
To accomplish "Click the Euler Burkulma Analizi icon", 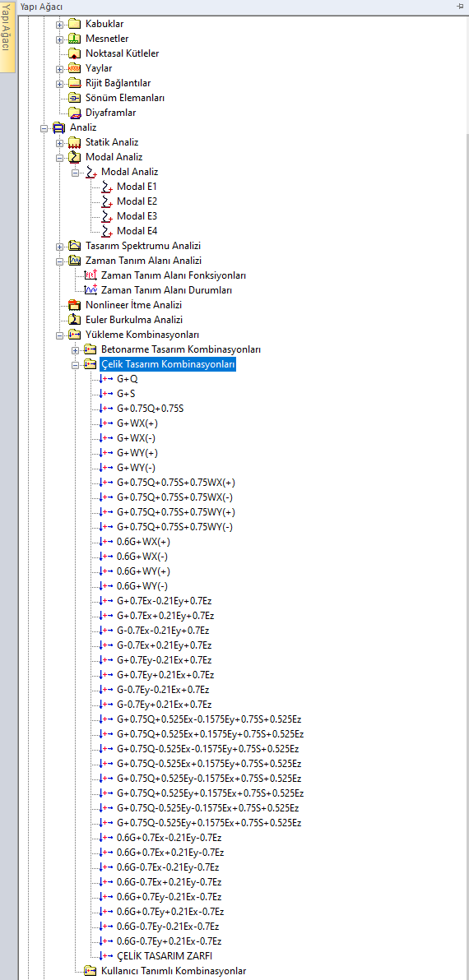I will [x=74, y=320].
